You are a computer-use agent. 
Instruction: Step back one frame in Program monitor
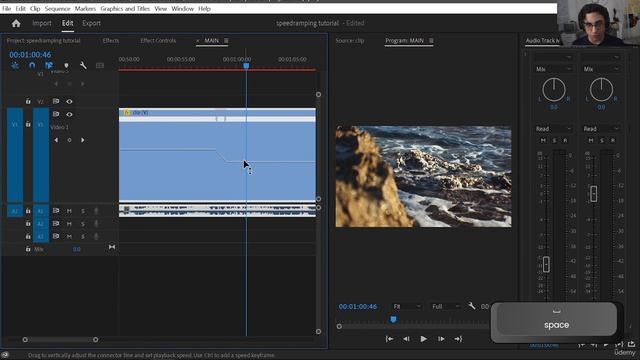(406, 339)
